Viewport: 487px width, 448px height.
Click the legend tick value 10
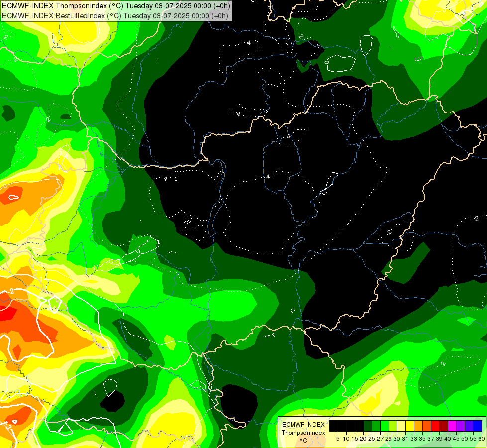[346, 439]
